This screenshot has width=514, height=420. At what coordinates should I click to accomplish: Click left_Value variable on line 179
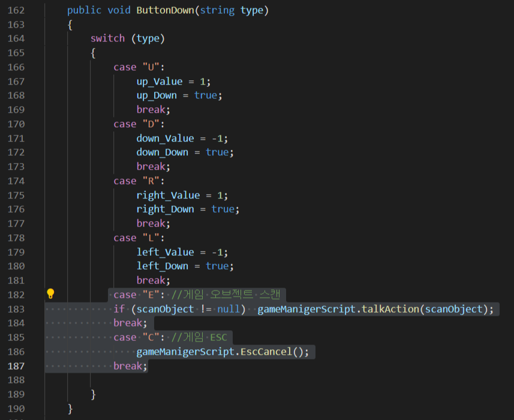click(x=165, y=252)
